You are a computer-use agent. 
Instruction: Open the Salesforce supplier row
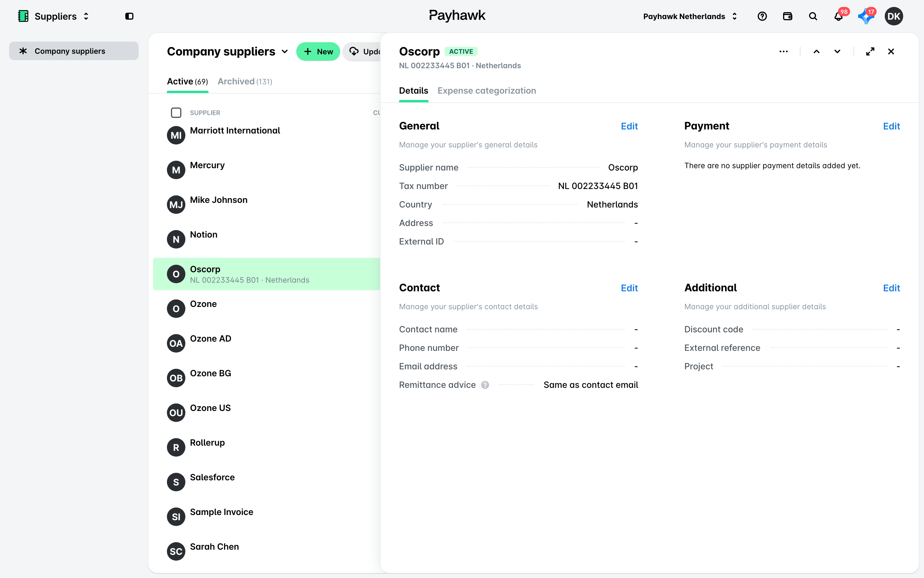pyautogui.click(x=267, y=482)
